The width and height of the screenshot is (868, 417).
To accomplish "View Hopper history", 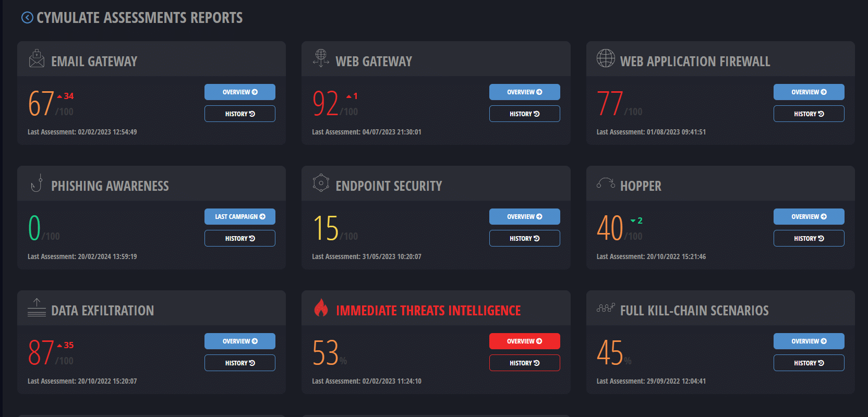I will click(x=809, y=238).
